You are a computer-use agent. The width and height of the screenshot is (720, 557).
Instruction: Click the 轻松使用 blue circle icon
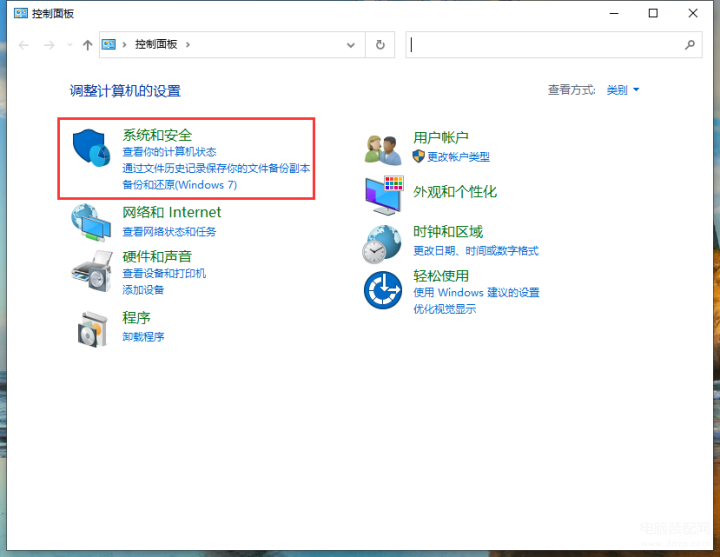pyautogui.click(x=383, y=290)
